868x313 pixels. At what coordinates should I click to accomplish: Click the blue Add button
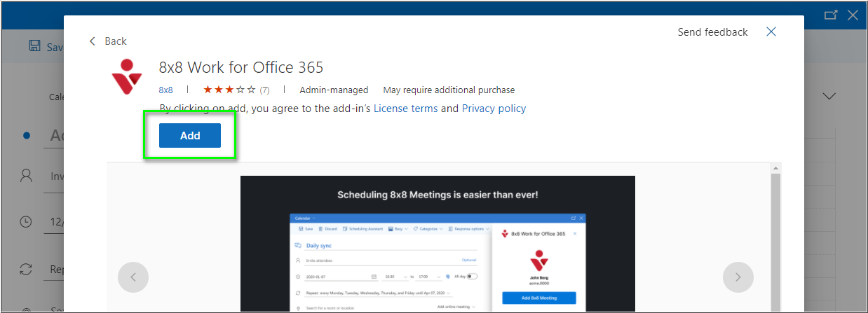[190, 136]
